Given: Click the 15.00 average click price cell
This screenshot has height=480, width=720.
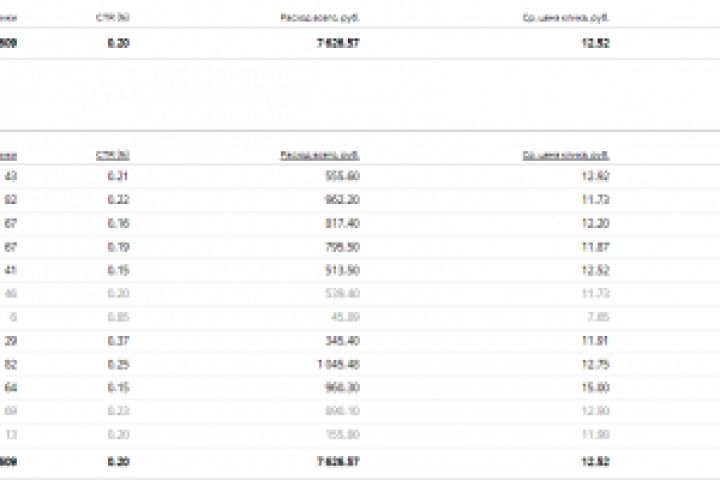Looking at the screenshot, I should pyautogui.click(x=596, y=388).
